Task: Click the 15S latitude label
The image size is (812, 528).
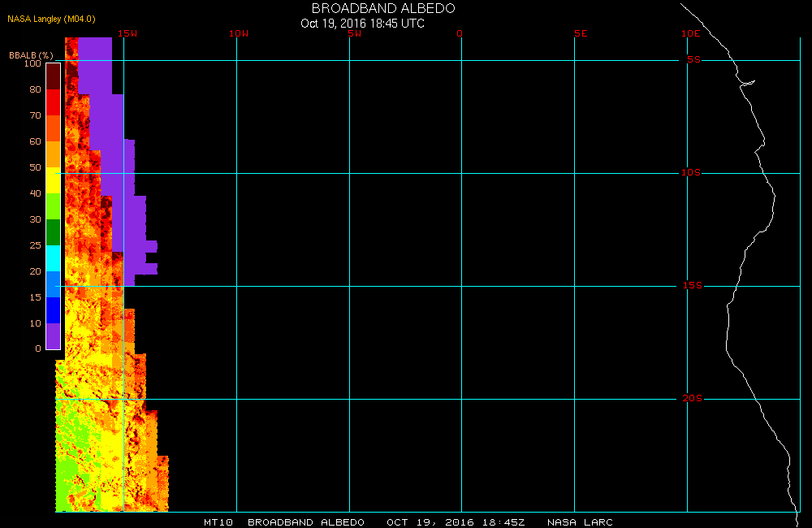Action: click(x=693, y=285)
